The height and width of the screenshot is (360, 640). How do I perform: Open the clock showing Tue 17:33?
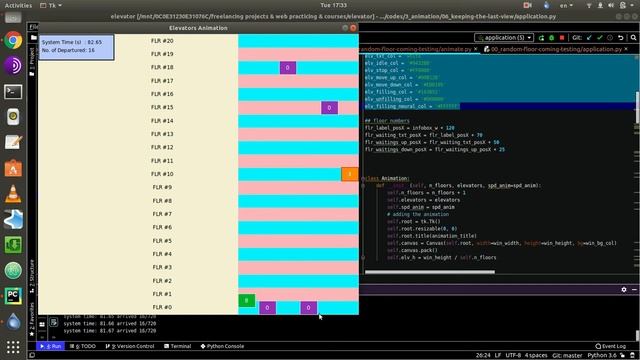[333, 5]
